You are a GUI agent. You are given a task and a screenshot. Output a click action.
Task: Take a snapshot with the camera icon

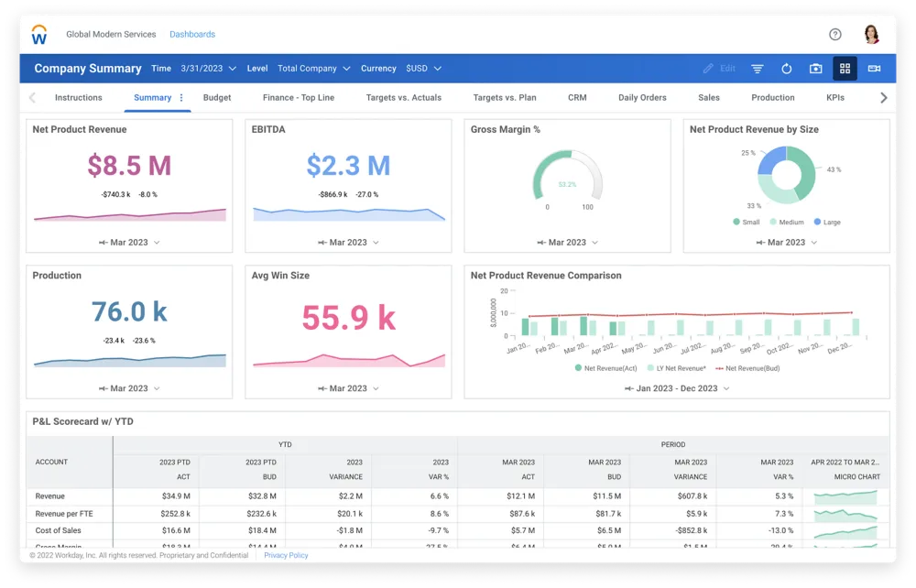[x=815, y=69]
